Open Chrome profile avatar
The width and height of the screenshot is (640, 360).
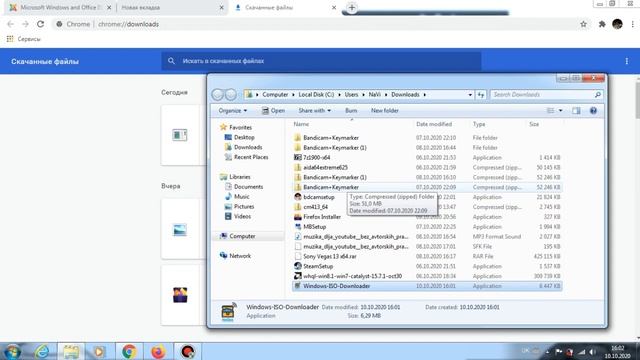point(617,24)
